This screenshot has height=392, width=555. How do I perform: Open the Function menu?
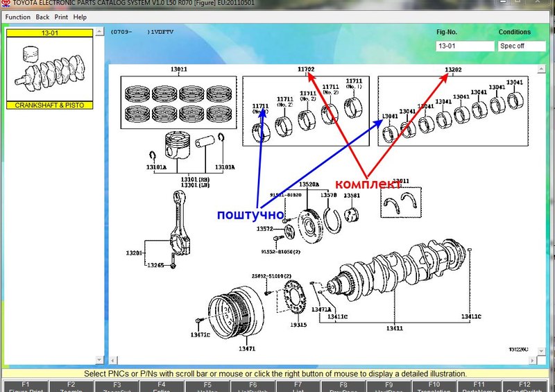point(18,17)
